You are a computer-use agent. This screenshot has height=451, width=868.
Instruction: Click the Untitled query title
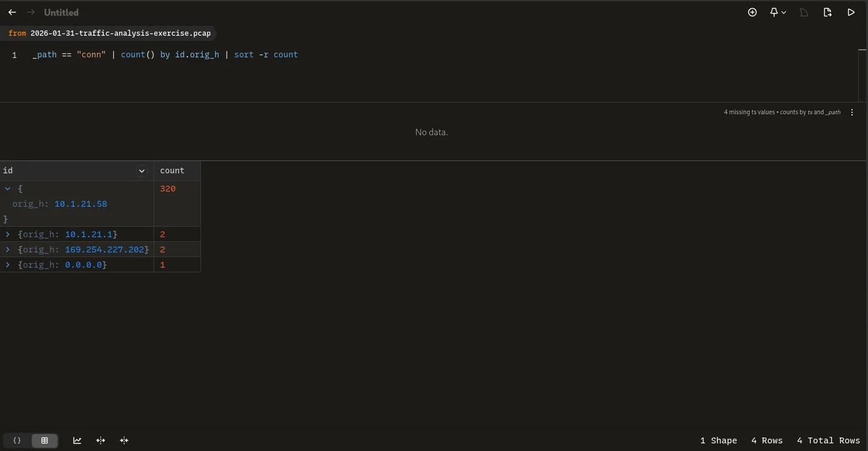point(61,12)
